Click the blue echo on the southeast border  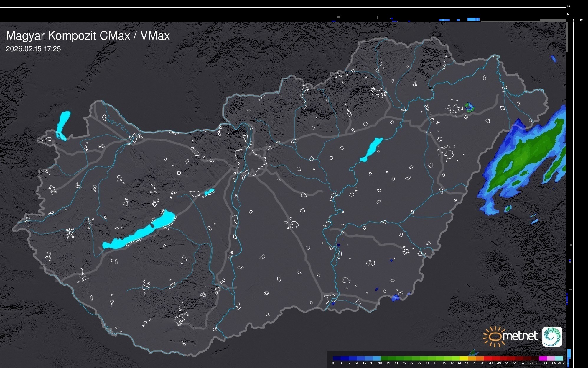point(395,298)
